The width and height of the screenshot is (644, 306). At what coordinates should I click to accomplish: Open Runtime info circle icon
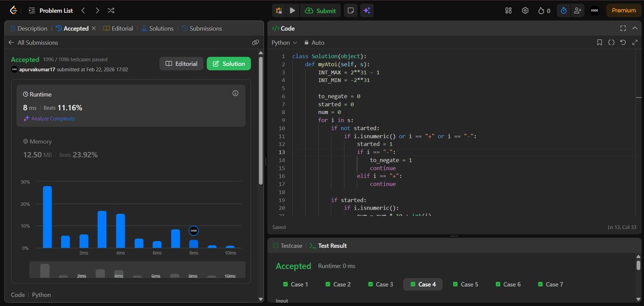tap(235, 93)
